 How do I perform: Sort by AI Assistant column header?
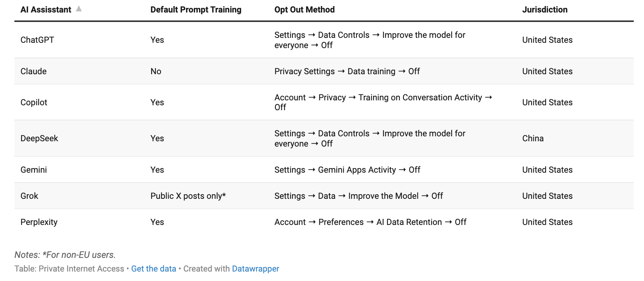(46, 10)
